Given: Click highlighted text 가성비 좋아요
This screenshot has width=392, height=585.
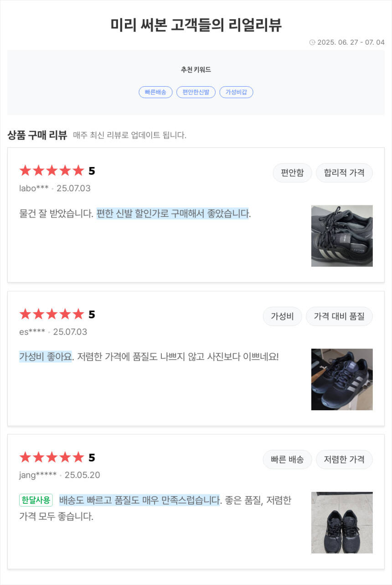Looking at the screenshot, I should (46, 356).
